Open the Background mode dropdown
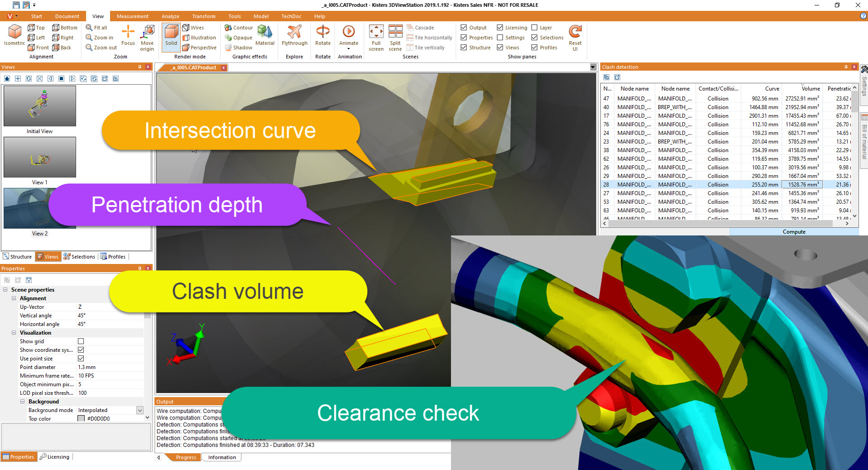Image resolution: width=868 pixels, height=470 pixels. tap(140, 410)
